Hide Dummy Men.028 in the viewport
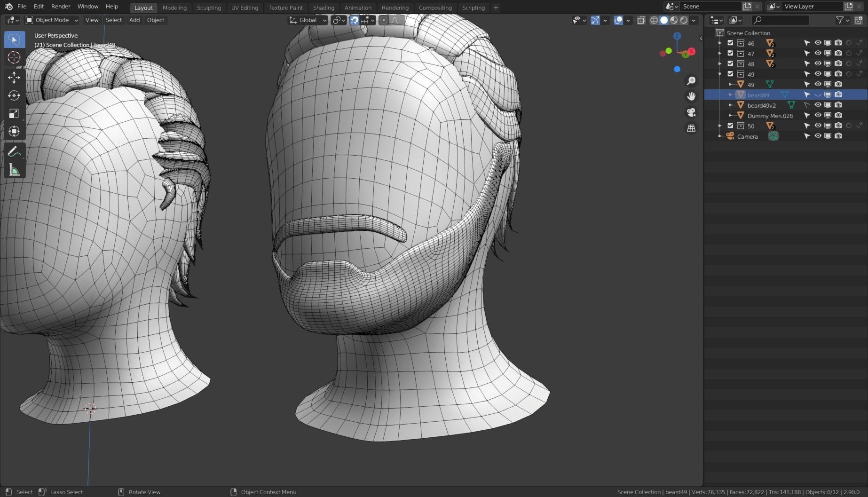The width and height of the screenshot is (868, 497). (x=818, y=115)
